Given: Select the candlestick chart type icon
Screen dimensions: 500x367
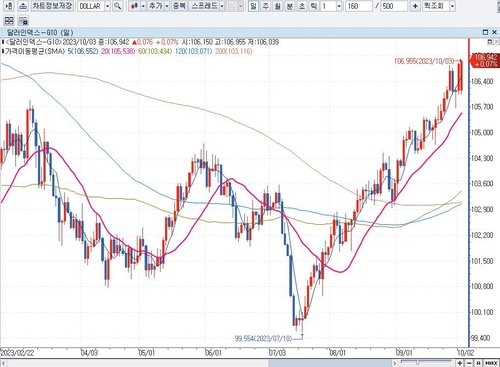Looking at the screenshot, I should click(134, 6).
